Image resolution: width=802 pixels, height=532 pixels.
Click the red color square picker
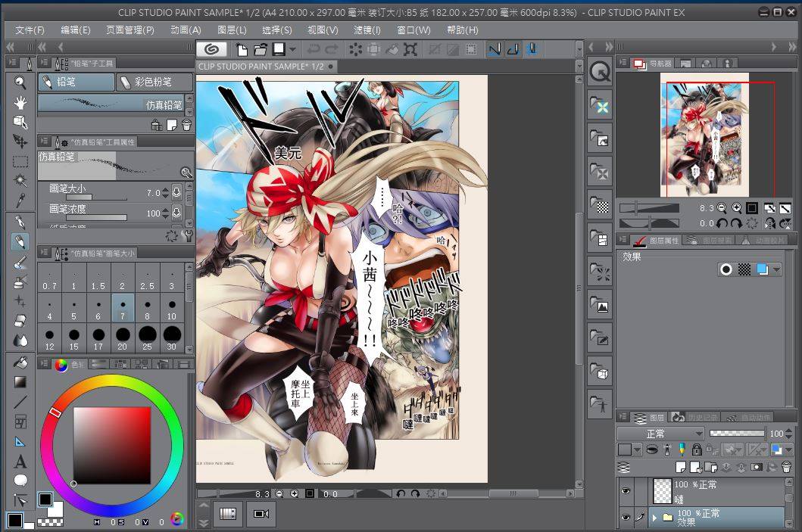(x=111, y=445)
